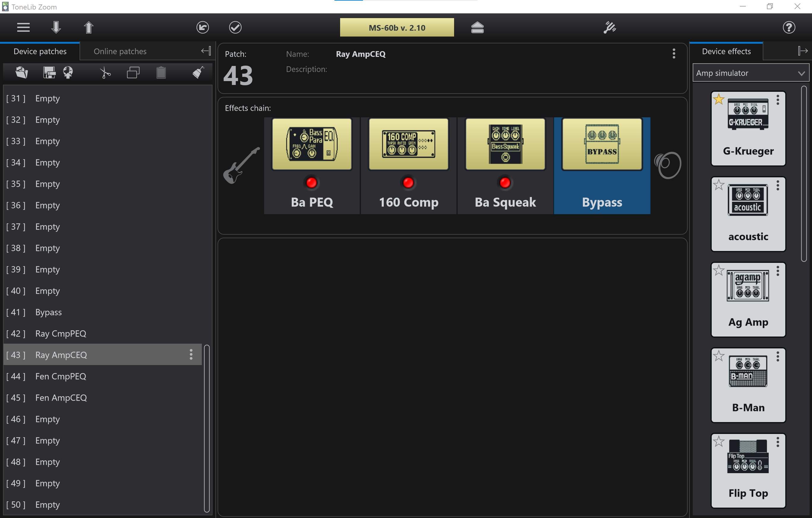Toggle the Ba PEQ effect on/off LED
Screen dimensions: 812x518
pyautogui.click(x=311, y=183)
